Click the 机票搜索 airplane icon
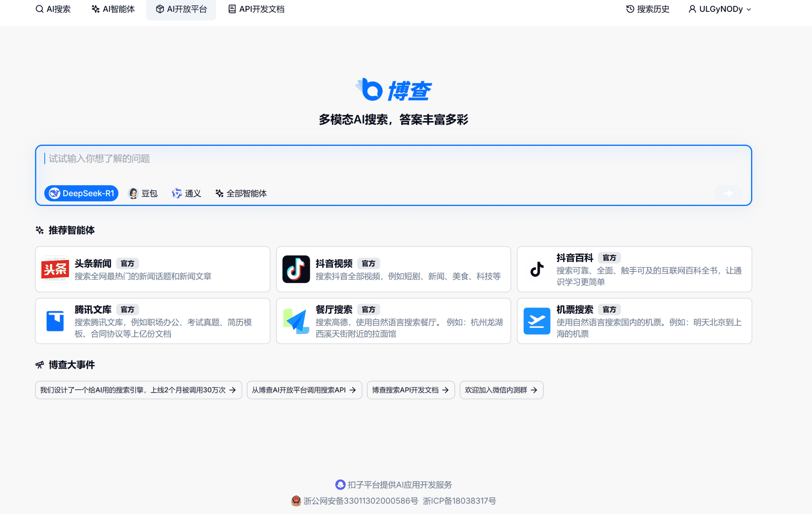The height and width of the screenshot is (514, 812). point(537,321)
